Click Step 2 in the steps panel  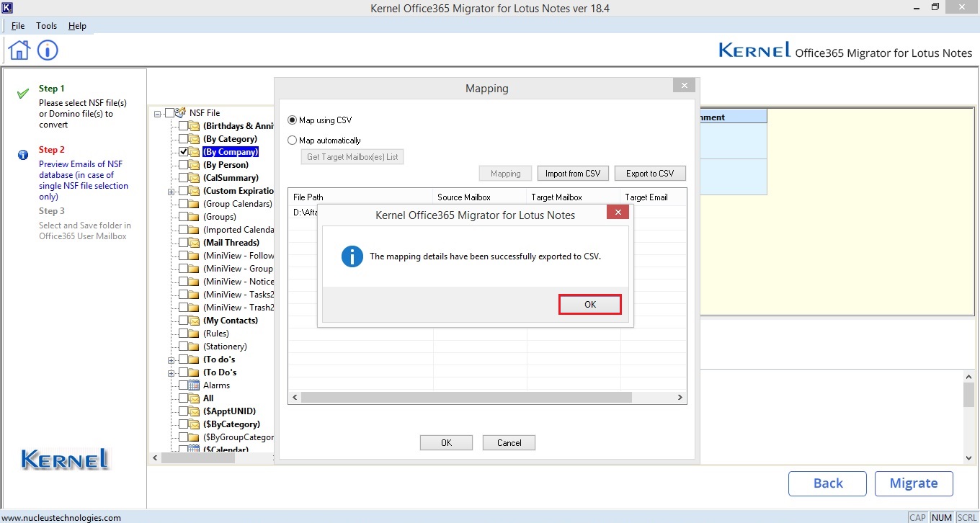52,150
